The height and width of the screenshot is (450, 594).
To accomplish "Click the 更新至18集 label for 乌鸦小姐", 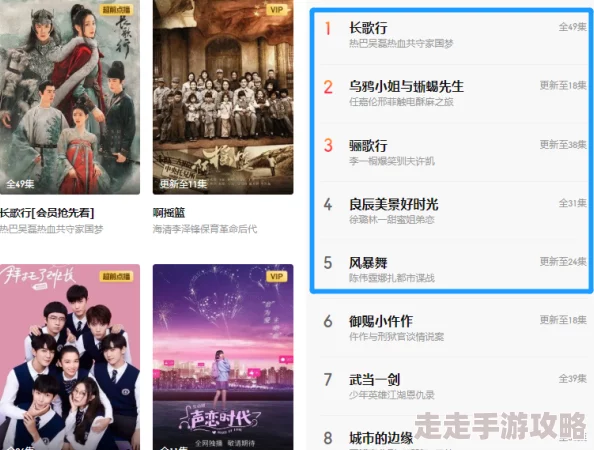I will click(563, 86).
